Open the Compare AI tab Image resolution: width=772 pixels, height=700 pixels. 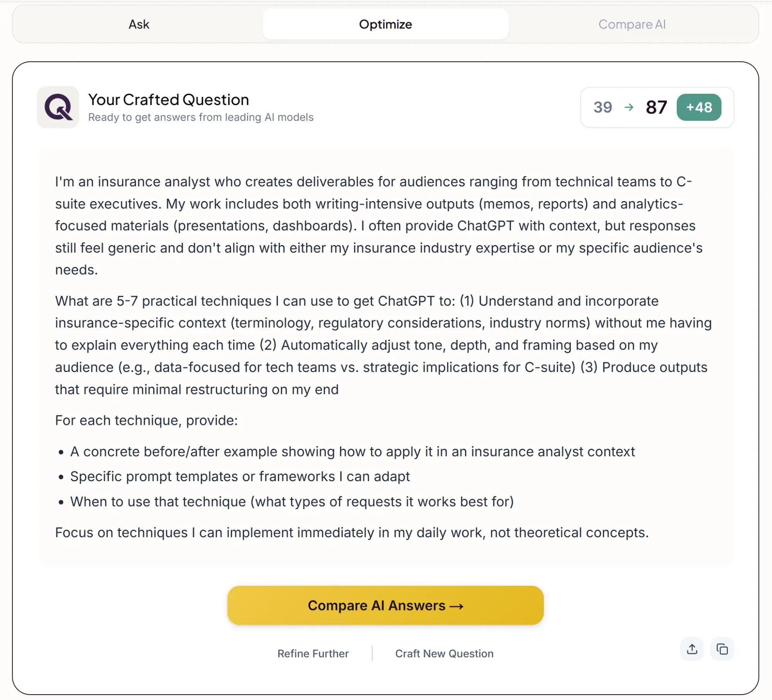(x=632, y=24)
